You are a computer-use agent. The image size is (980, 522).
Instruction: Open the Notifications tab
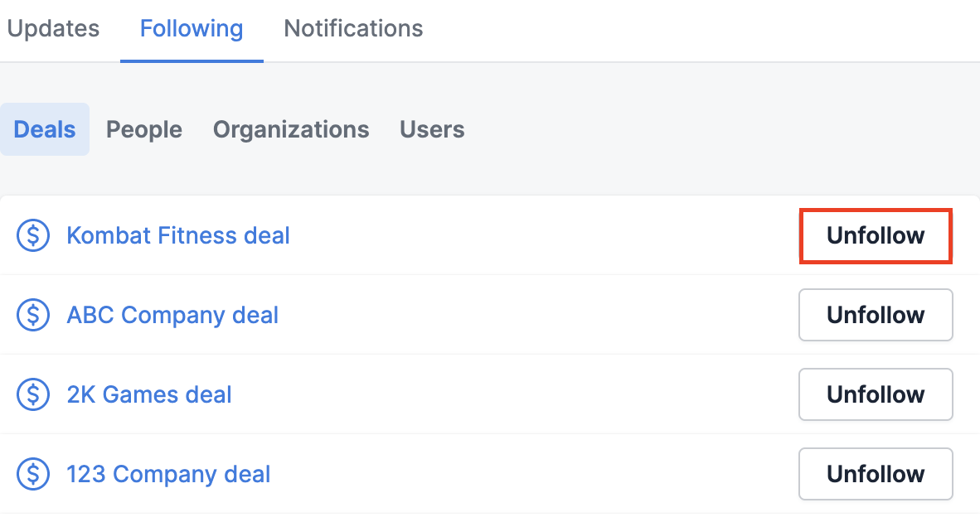(353, 29)
